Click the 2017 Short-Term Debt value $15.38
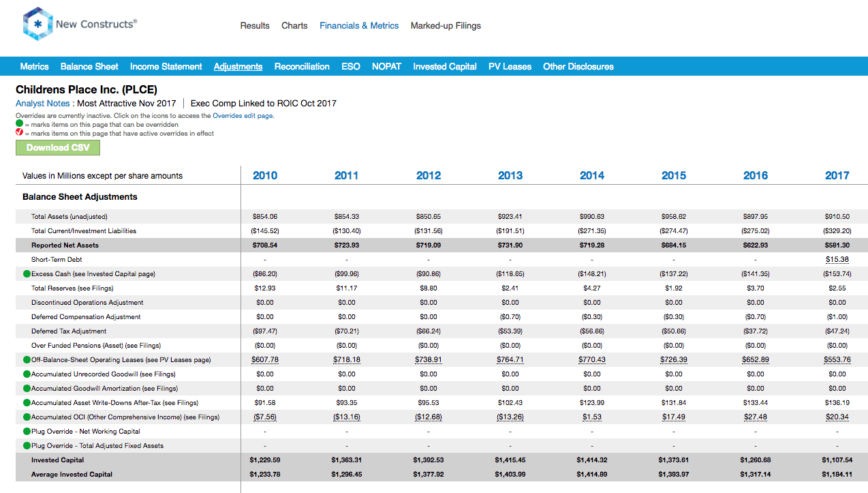Screen dimensions: 868x493 click(x=837, y=260)
